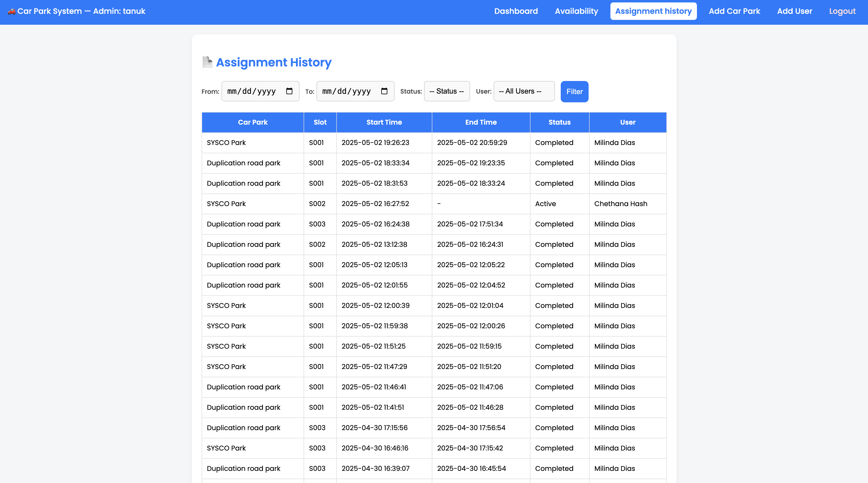The image size is (868, 483).
Task: Select end time 2025-05-02 16:24:31
Action: 470,244
